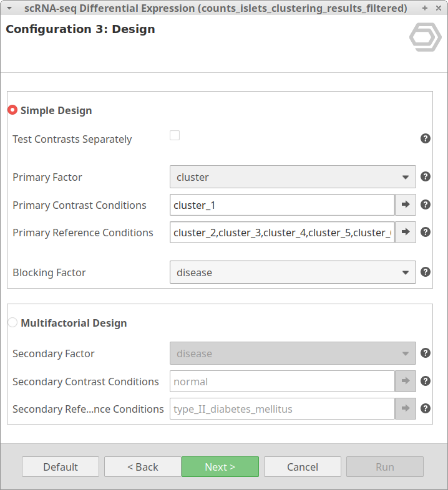Show help for Primary Reference Conditions
The image size is (448, 490).
pyautogui.click(x=426, y=232)
